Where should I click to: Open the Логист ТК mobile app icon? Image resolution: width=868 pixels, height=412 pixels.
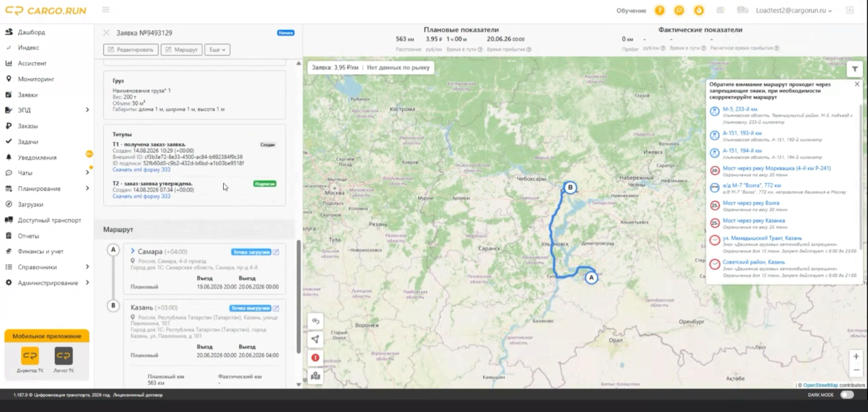pyautogui.click(x=63, y=356)
